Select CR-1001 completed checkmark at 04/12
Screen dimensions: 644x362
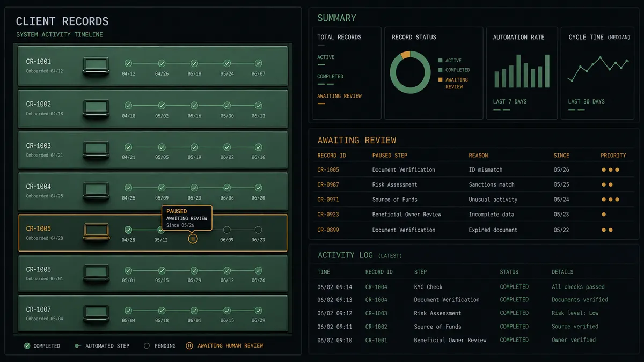point(128,63)
